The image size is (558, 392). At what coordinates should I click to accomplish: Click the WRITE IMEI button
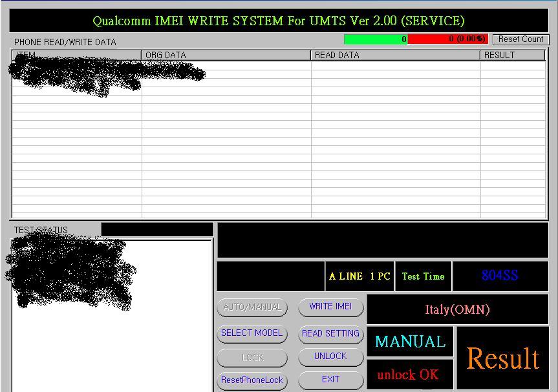coord(330,307)
